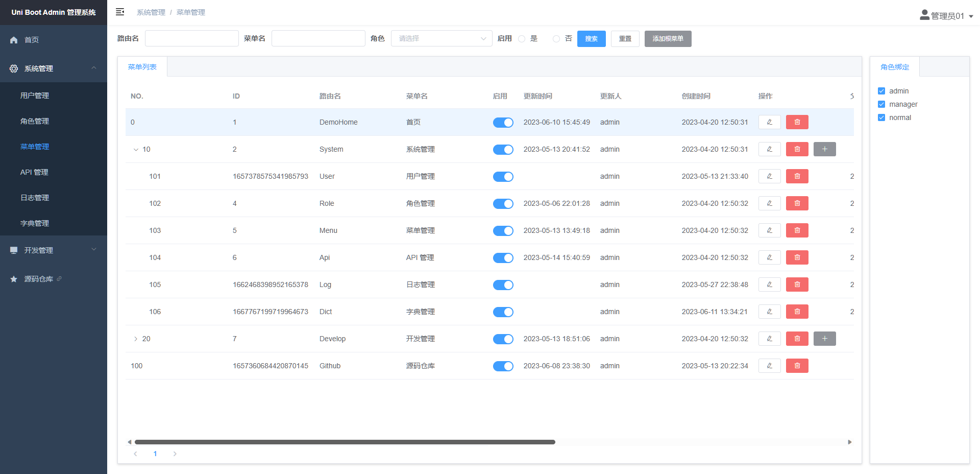The image size is (980, 474).
Task: Open API 管理 in the sidebar
Action: [34, 172]
